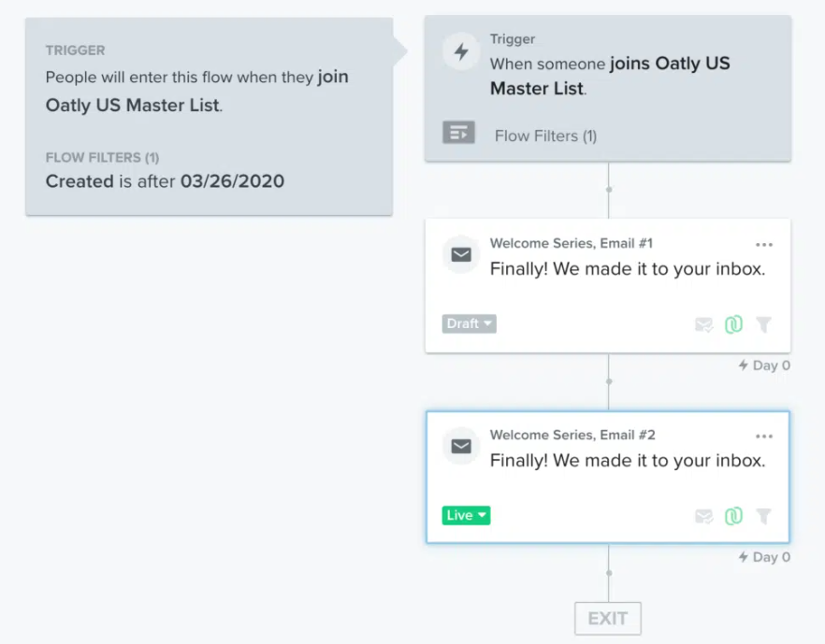Open the three-dot menu on Email #2
This screenshot has width=825, height=644.
pos(764,436)
